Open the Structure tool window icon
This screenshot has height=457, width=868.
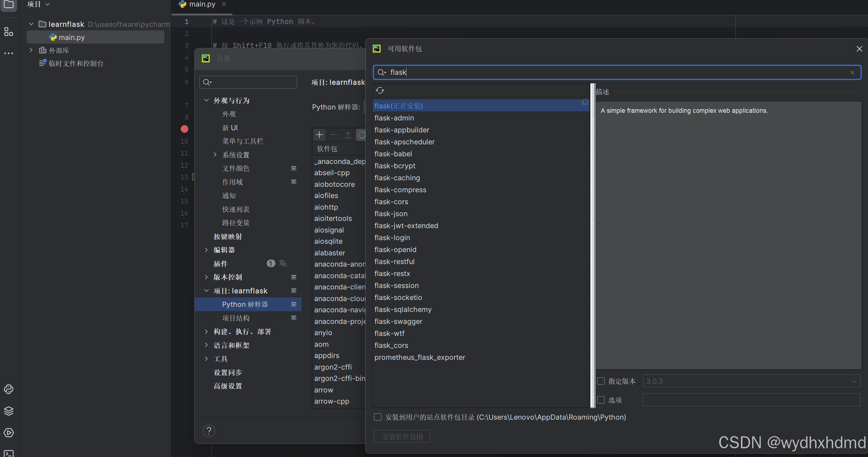(9, 32)
